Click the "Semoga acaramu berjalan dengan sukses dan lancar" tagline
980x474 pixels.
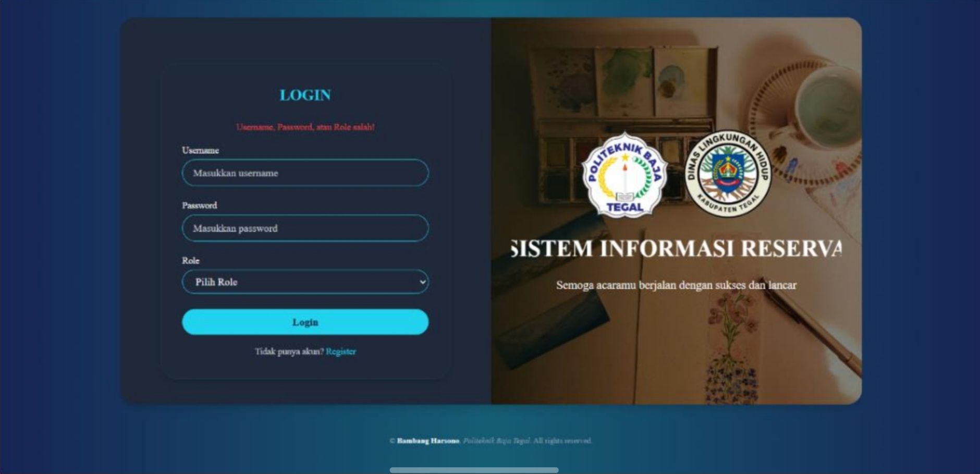pos(676,285)
